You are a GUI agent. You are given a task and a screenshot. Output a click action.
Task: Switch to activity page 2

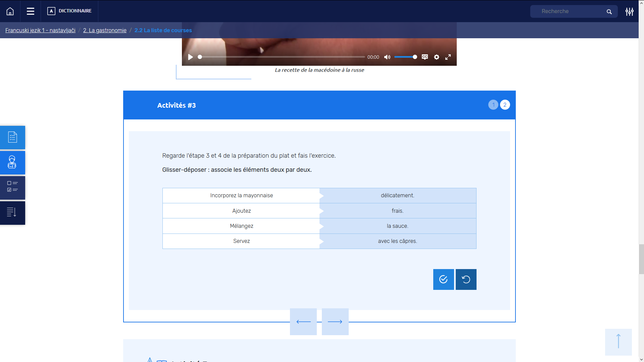pyautogui.click(x=505, y=105)
